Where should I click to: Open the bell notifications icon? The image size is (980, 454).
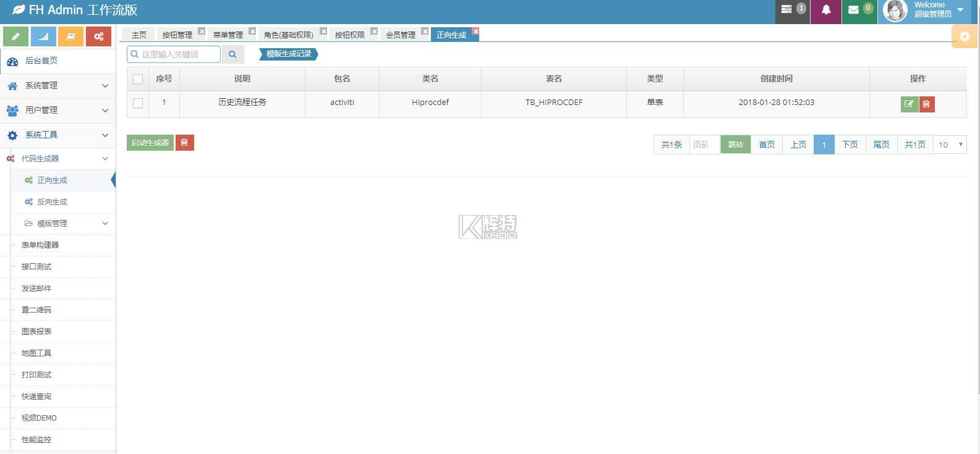point(825,10)
